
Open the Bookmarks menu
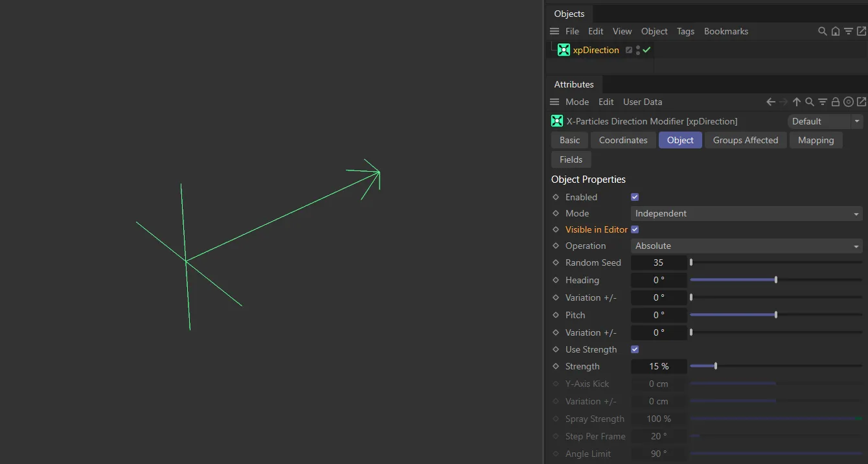point(725,31)
